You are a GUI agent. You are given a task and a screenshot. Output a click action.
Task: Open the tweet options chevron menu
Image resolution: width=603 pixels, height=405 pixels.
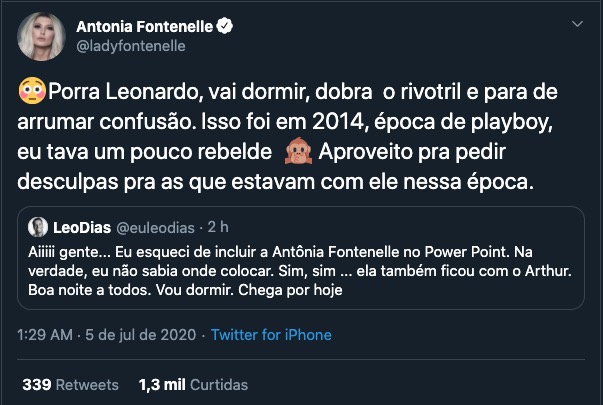[577, 24]
